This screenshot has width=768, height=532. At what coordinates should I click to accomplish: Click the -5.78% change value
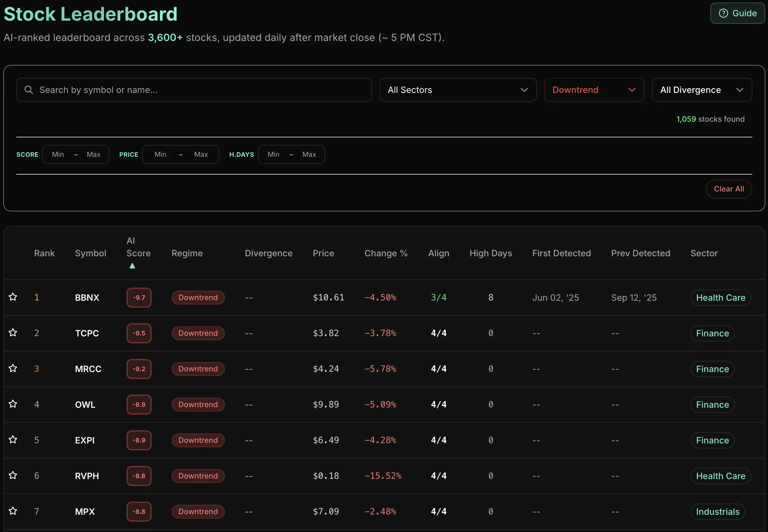click(x=380, y=369)
